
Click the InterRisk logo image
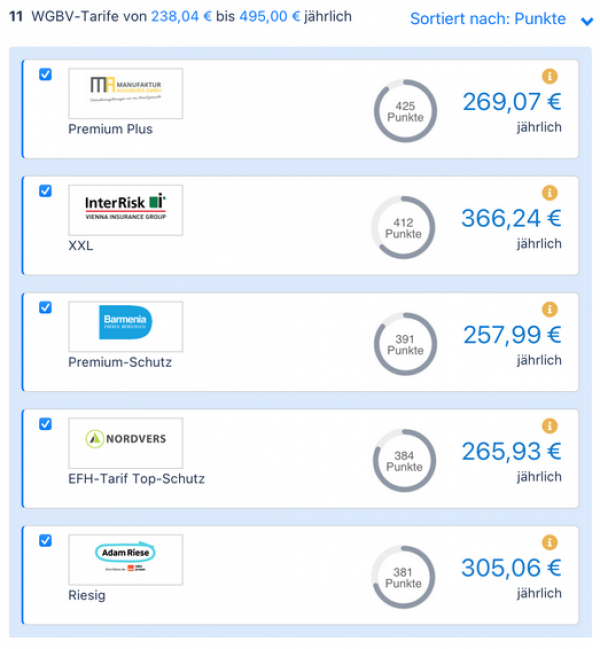tap(126, 210)
